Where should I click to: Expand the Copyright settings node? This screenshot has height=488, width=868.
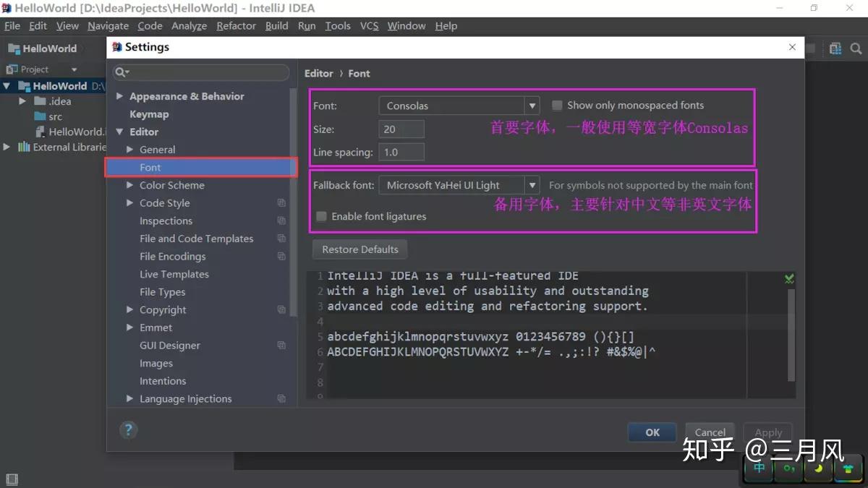coord(129,309)
